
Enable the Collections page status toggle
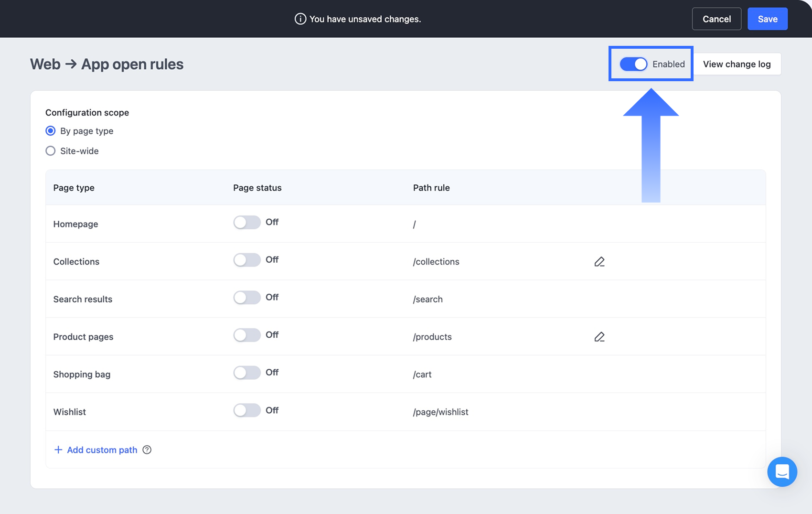(247, 260)
